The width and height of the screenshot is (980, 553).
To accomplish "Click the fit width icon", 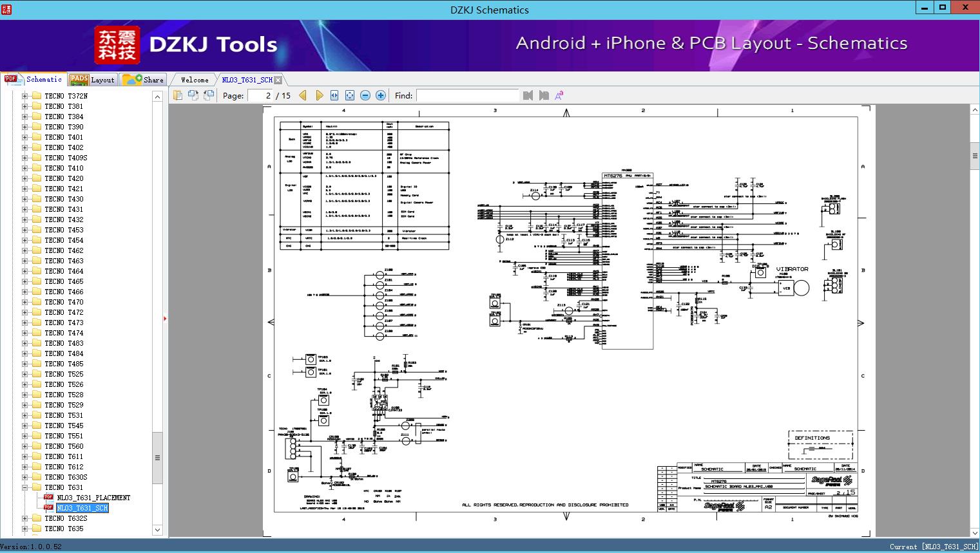I will 334,95.
